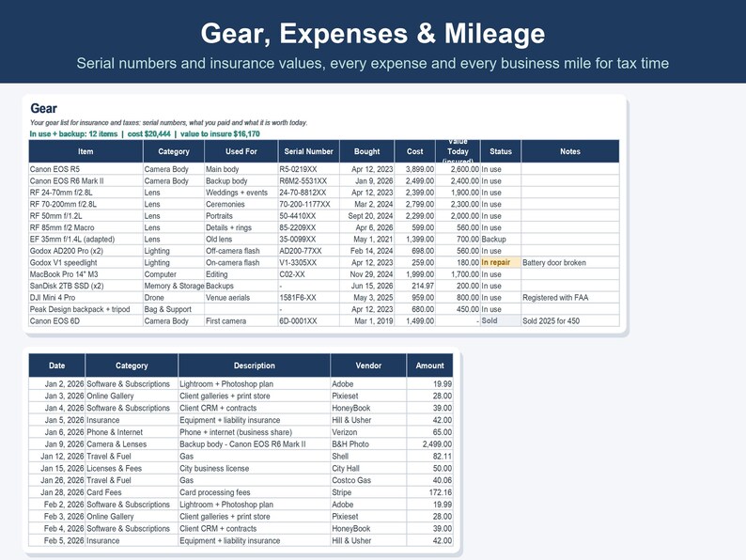The height and width of the screenshot is (560, 746).
Task: Click serial number R6M2-5531XX
Action: (309, 180)
